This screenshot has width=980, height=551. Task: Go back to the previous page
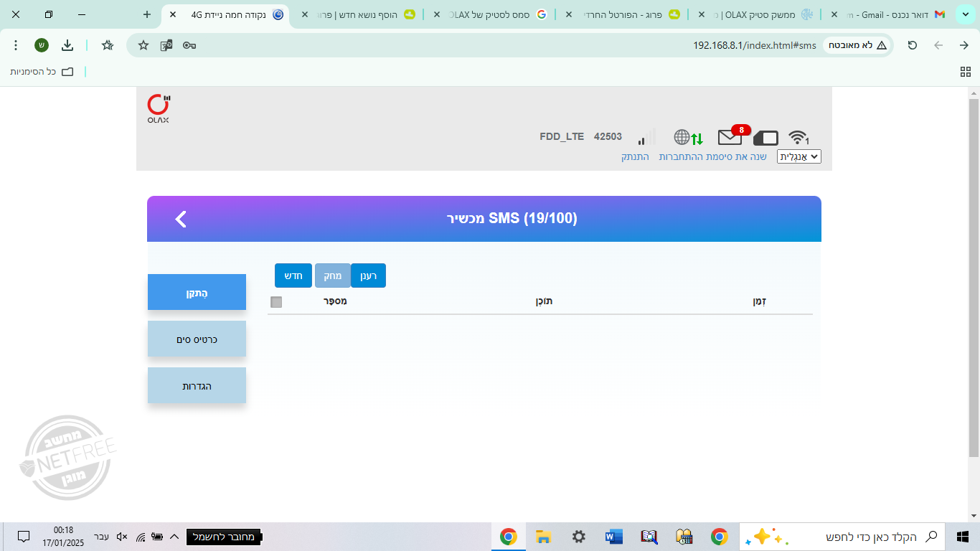click(963, 45)
